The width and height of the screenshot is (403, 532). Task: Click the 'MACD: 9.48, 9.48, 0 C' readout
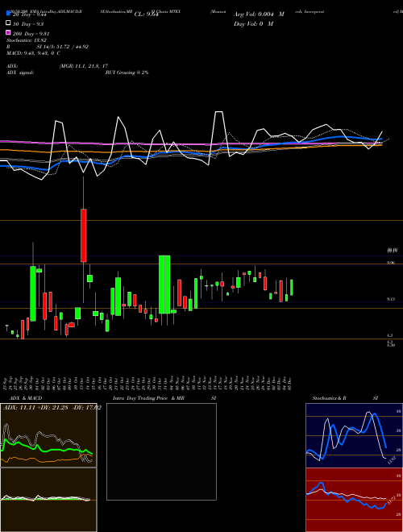[x=34, y=53]
